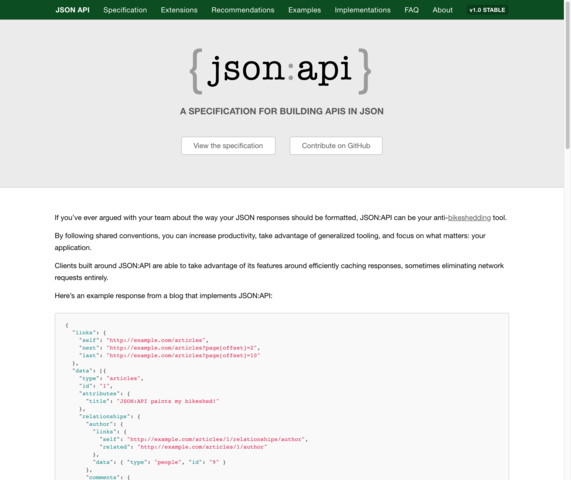
Task: Click the Contribute on GitHub button
Action: pos(336,146)
